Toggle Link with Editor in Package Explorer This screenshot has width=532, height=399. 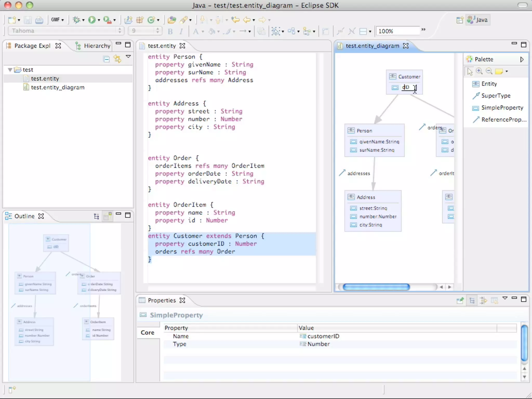coord(117,59)
